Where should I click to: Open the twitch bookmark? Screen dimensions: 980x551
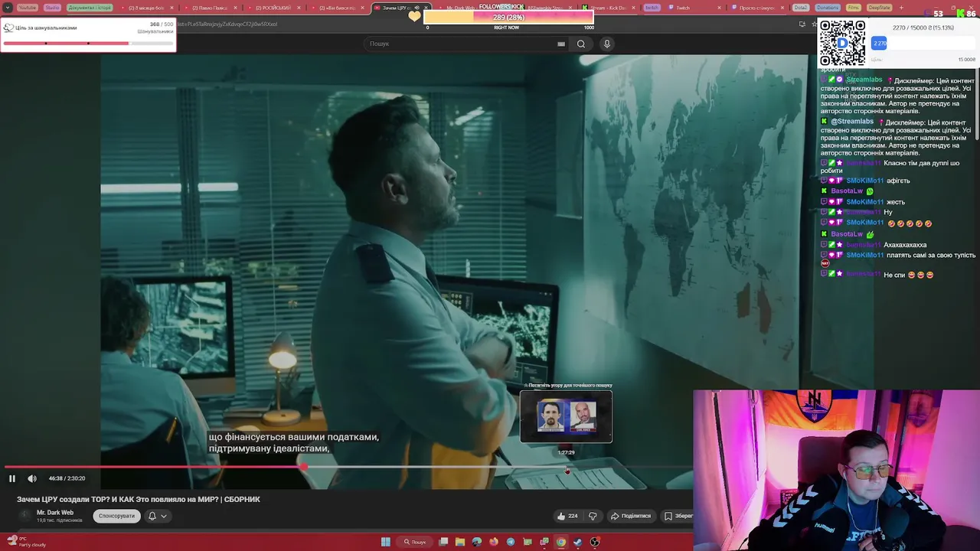click(x=652, y=8)
